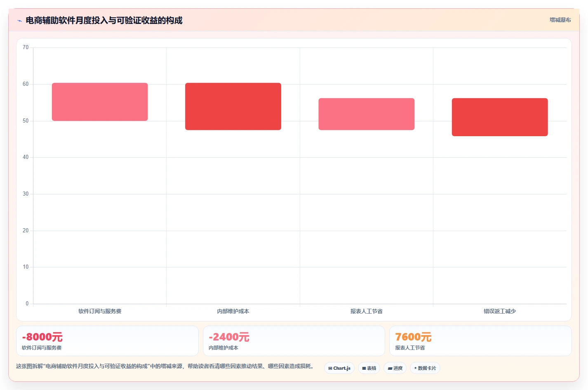Click the 内部维护成本 x-axis label

coord(233,311)
